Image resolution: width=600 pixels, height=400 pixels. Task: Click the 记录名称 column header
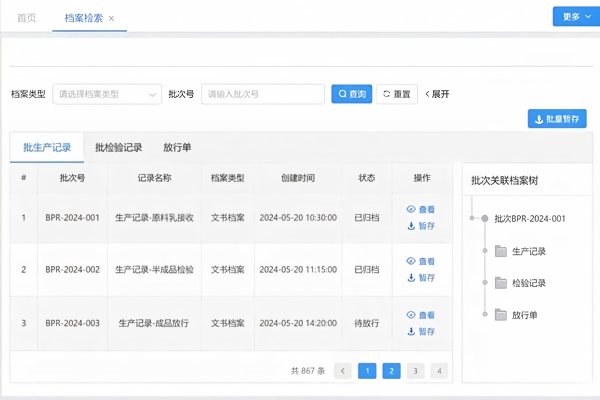tap(154, 178)
